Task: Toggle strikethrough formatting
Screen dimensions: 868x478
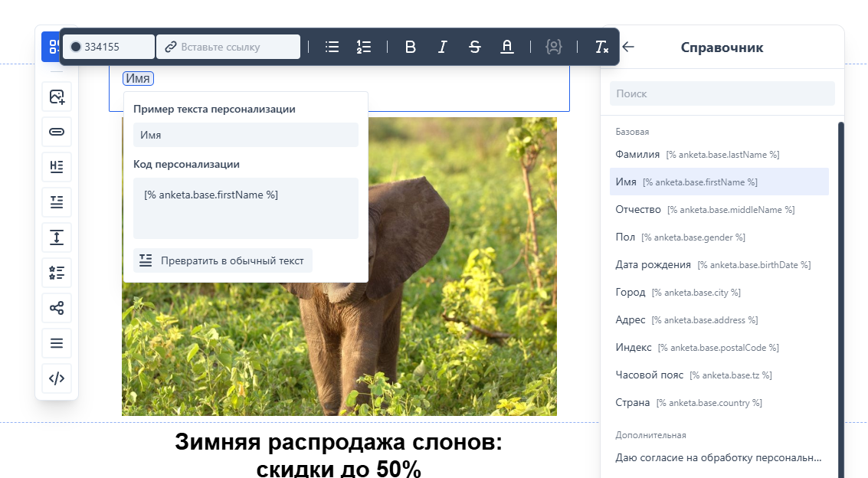Action: [474, 47]
